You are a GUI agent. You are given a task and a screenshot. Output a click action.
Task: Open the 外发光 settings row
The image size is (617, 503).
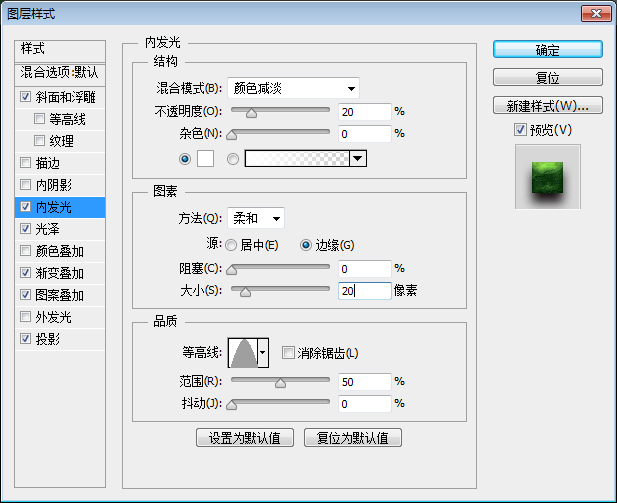point(60,317)
